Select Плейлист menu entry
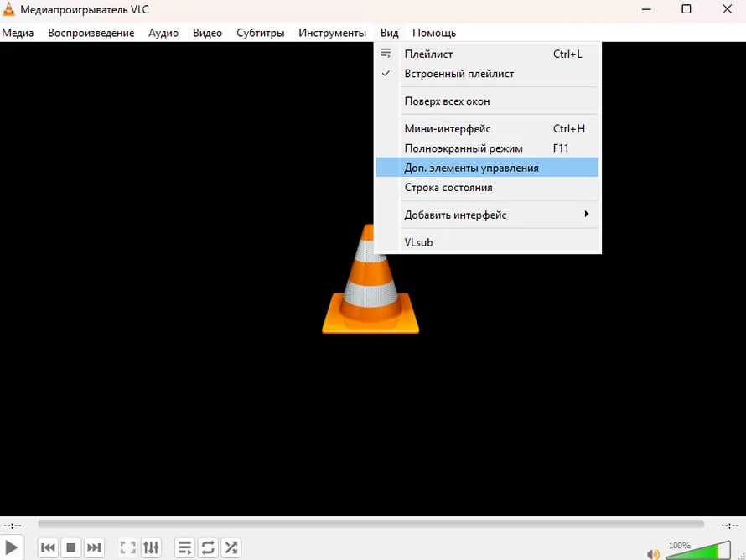Image resolution: width=746 pixels, height=560 pixels. pos(487,54)
